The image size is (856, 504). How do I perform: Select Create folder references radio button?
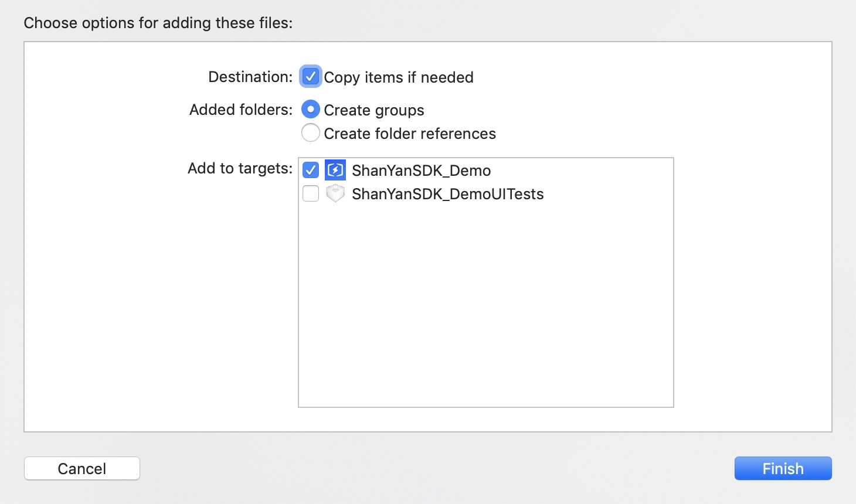click(x=311, y=133)
